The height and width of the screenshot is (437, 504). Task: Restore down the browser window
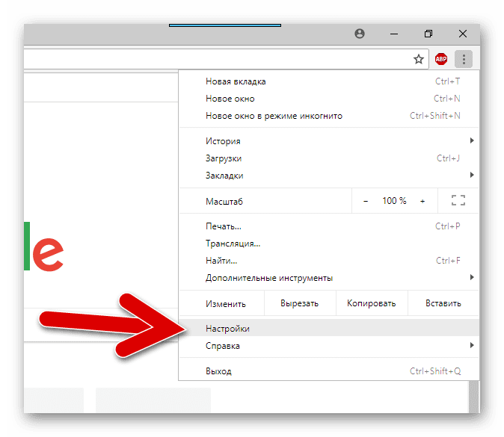(x=428, y=34)
